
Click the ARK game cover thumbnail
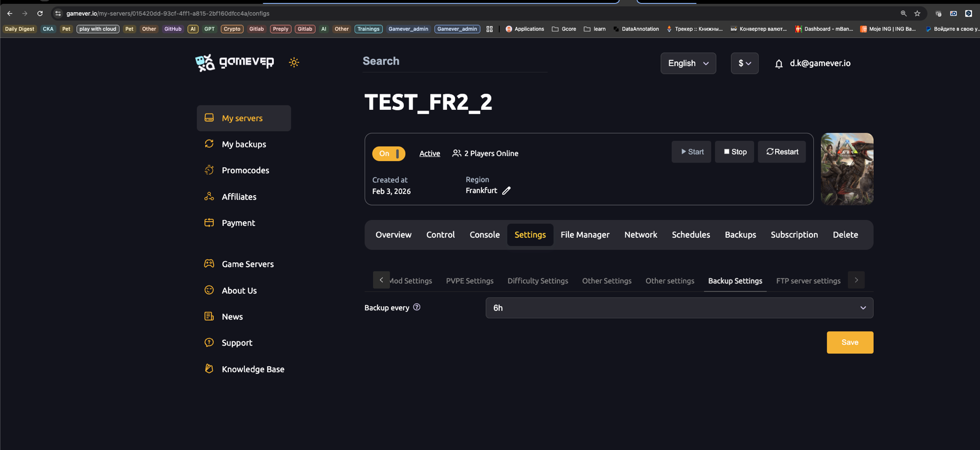[847, 169]
